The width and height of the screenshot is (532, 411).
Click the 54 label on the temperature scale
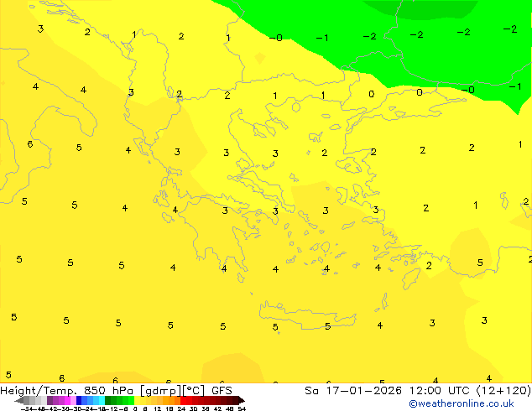[x=242, y=409]
